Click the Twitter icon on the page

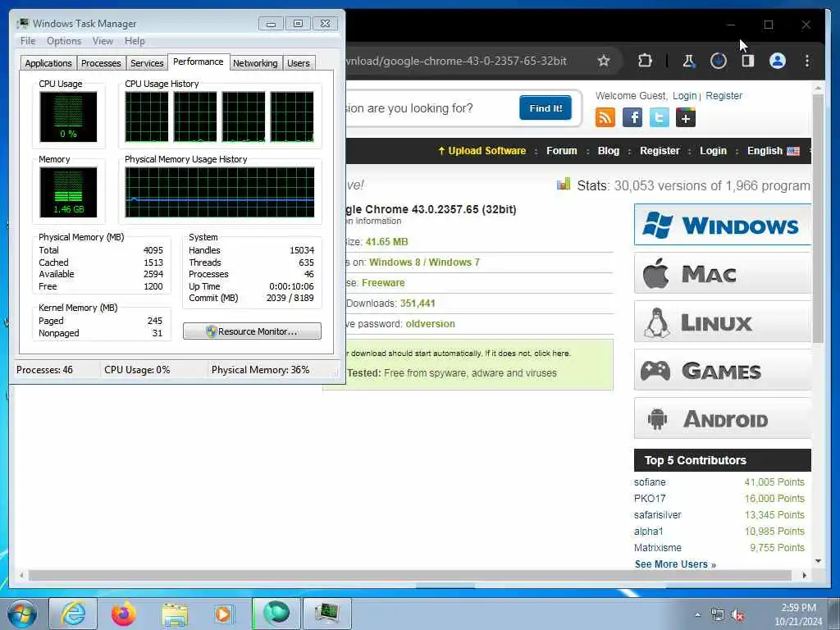(659, 117)
